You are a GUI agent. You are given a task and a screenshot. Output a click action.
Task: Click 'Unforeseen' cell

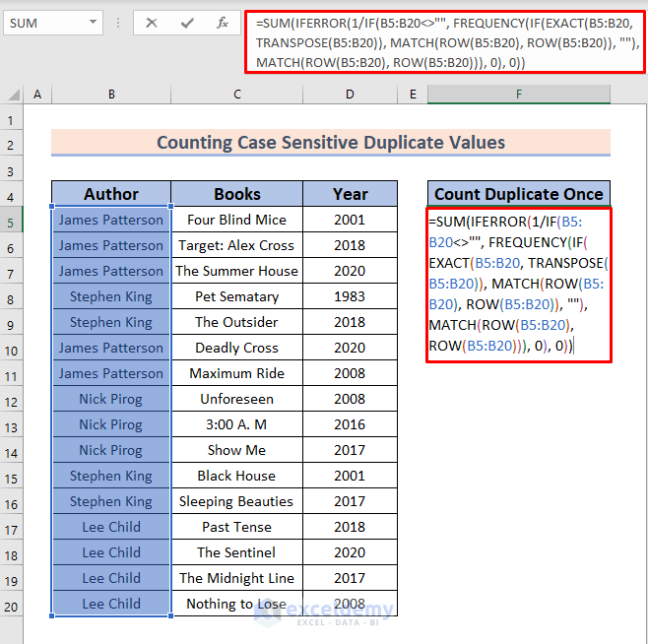pos(236,399)
